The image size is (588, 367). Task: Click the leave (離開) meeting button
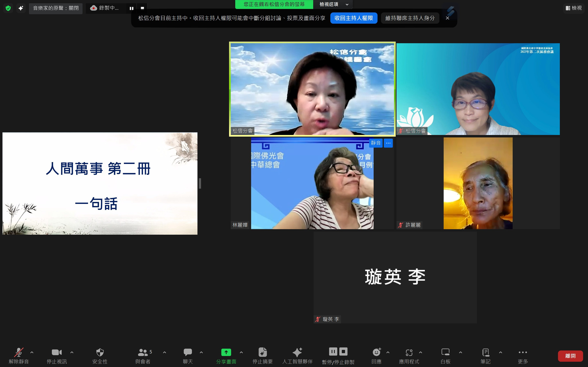570,356
